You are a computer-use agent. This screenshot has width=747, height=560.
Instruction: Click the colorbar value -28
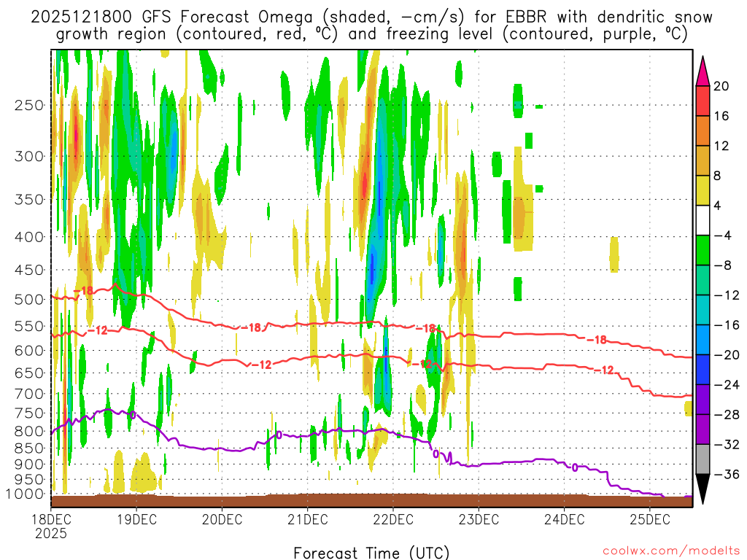727,414
